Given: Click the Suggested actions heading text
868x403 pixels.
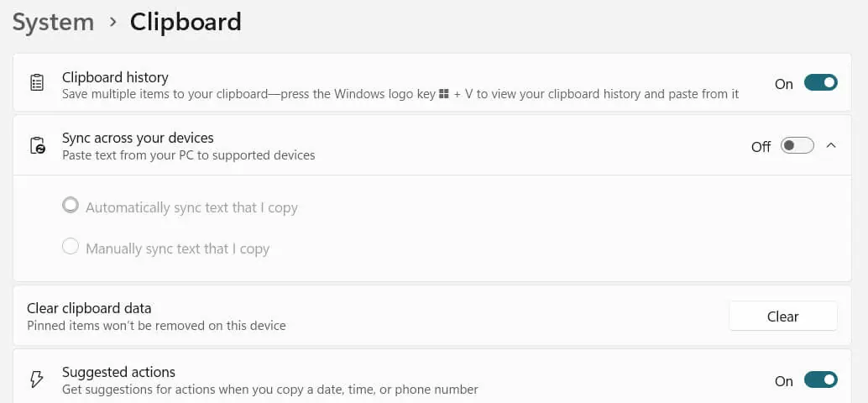Looking at the screenshot, I should click(118, 371).
